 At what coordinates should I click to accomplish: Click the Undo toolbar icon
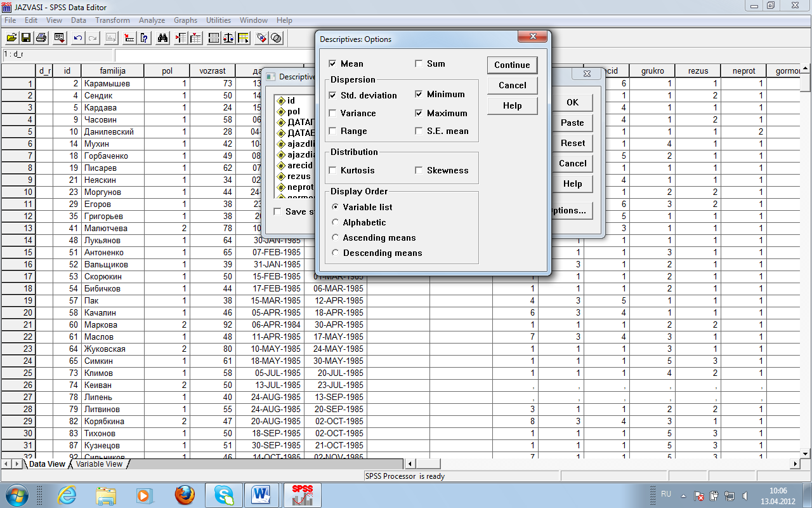tap(78, 38)
